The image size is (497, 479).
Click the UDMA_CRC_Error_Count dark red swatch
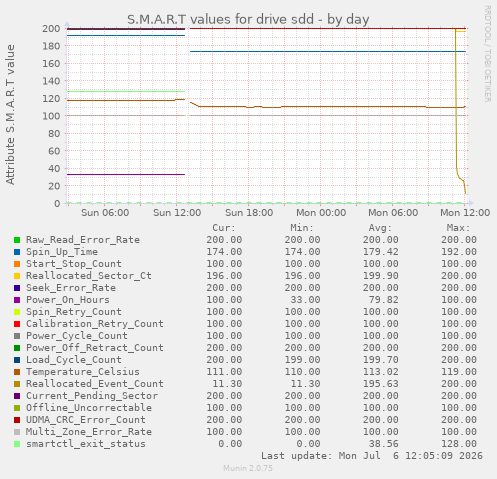click(x=17, y=420)
